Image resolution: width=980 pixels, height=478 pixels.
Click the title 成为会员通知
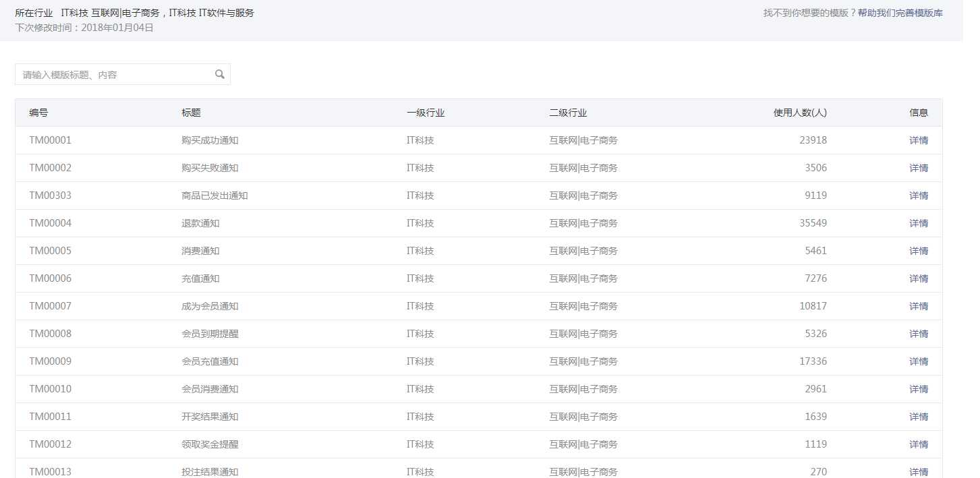click(210, 306)
